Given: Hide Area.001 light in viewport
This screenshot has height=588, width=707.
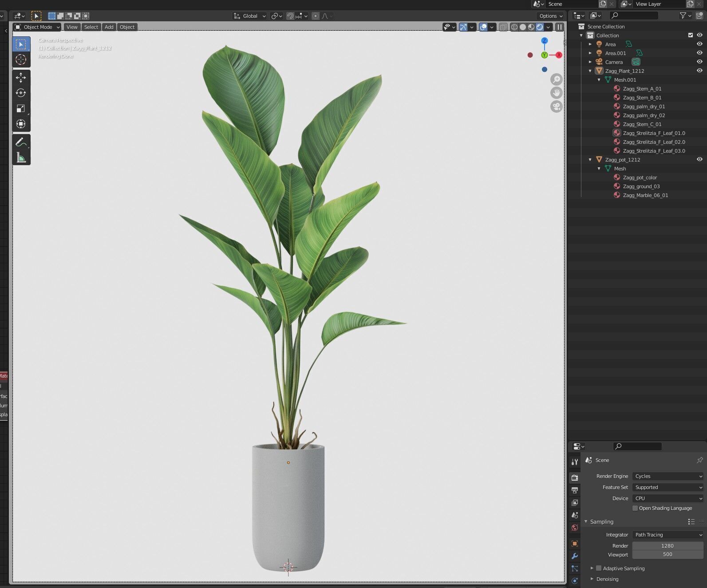Looking at the screenshot, I should click(x=699, y=53).
